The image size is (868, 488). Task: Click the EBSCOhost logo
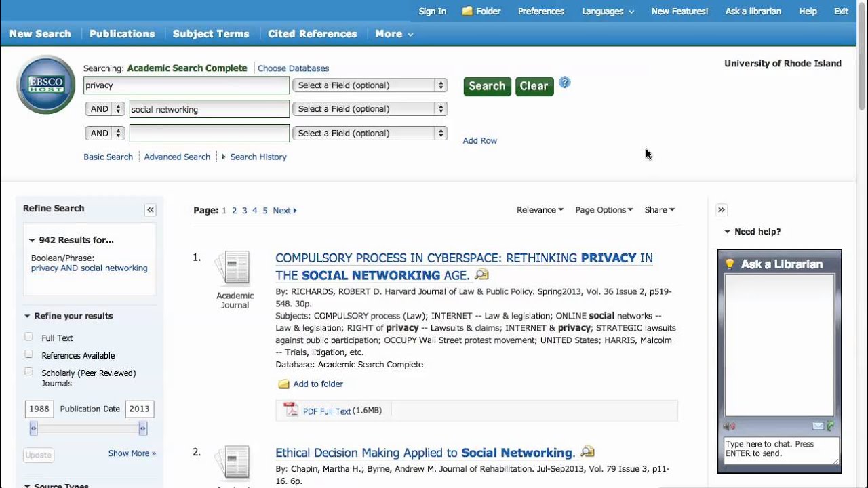(46, 84)
